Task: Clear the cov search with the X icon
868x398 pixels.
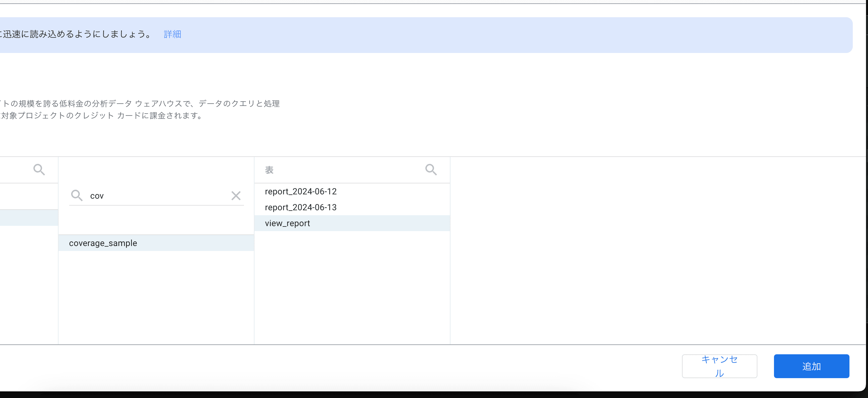Action: 236,196
